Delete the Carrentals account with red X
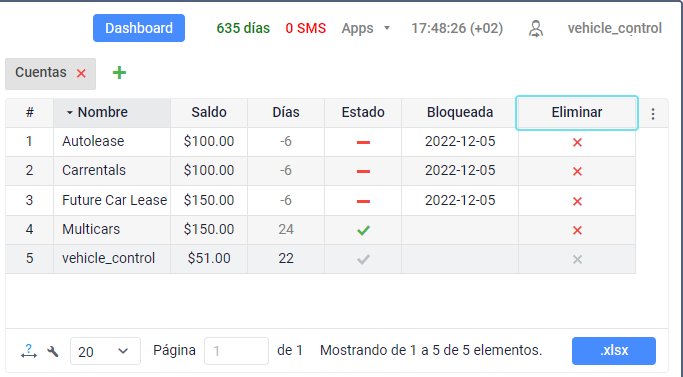Viewport: 683px width, 377px height. (577, 171)
